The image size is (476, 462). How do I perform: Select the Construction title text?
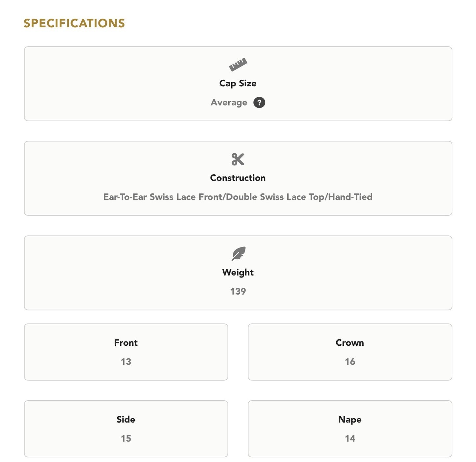point(238,178)
